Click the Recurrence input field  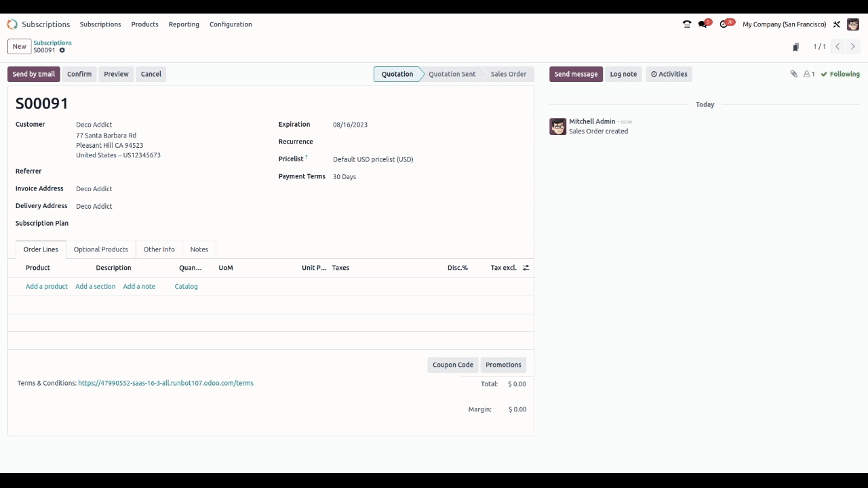427,142
